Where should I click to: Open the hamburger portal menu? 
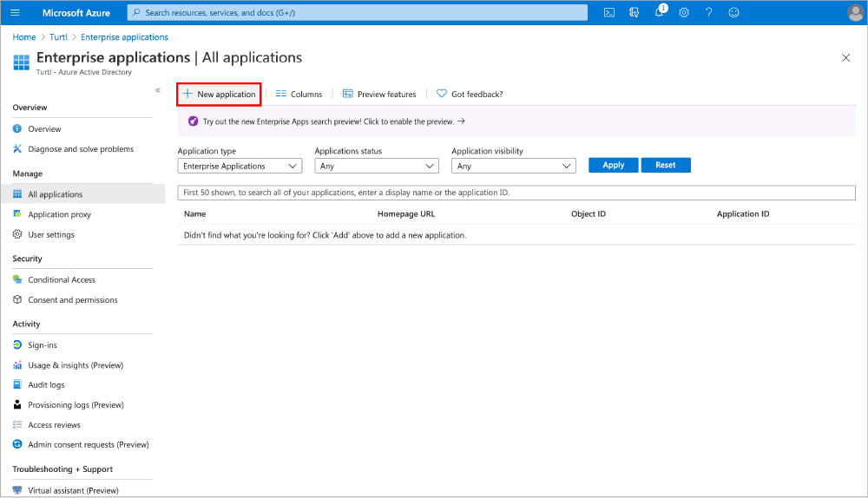(15, 12)
